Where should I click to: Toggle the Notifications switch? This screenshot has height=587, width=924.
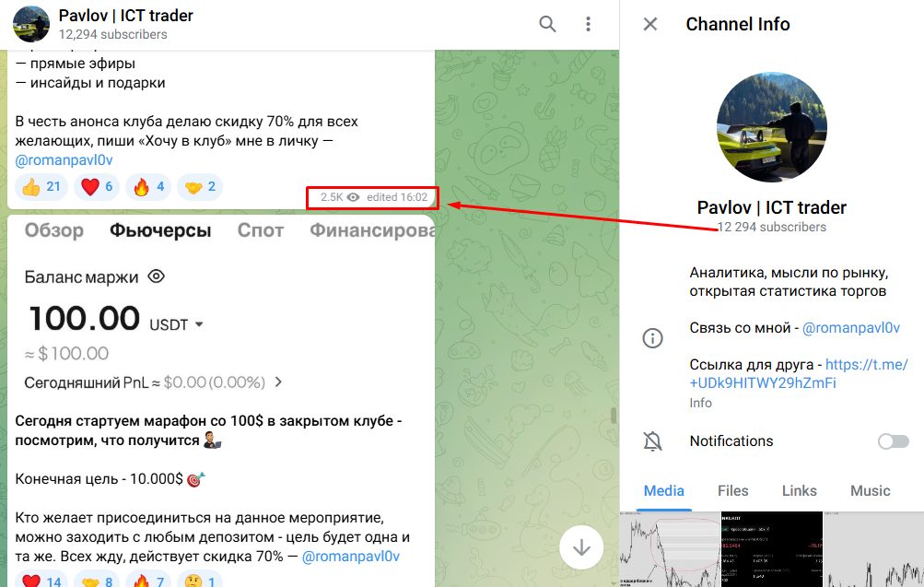click(x=893, y=441)
